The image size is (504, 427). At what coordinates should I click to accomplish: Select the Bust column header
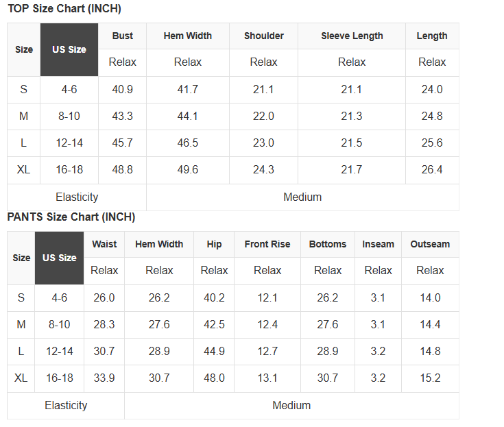(123, 36)
